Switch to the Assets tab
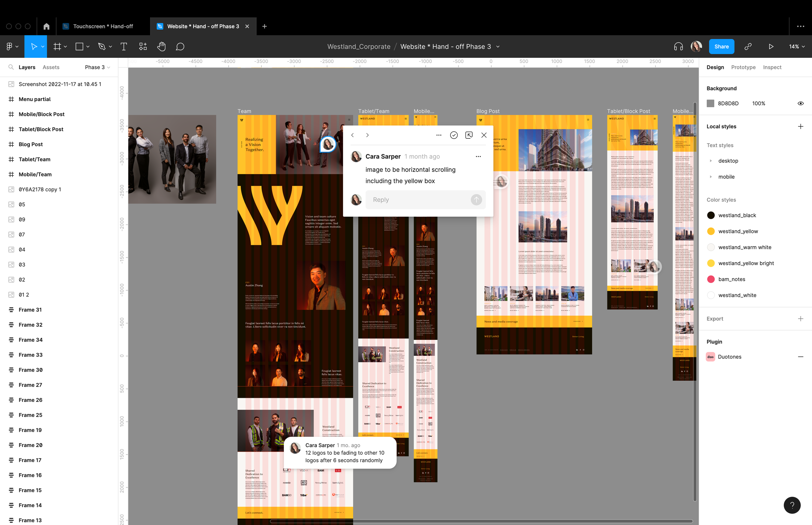 click(51, 67)
